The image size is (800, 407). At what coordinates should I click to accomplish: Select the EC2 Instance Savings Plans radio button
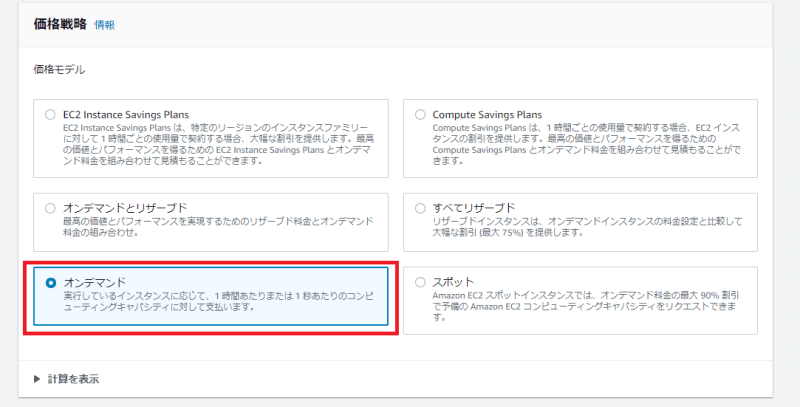pyautogui.click(x=50, y=114)
